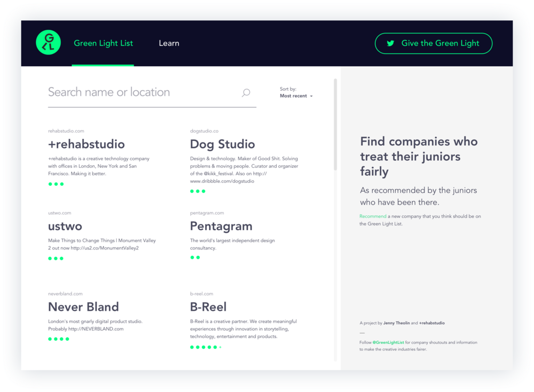Viewport: 534px width, 392px height.
Task: Open the neverbland.com URL label
Action: click(65, 294)
